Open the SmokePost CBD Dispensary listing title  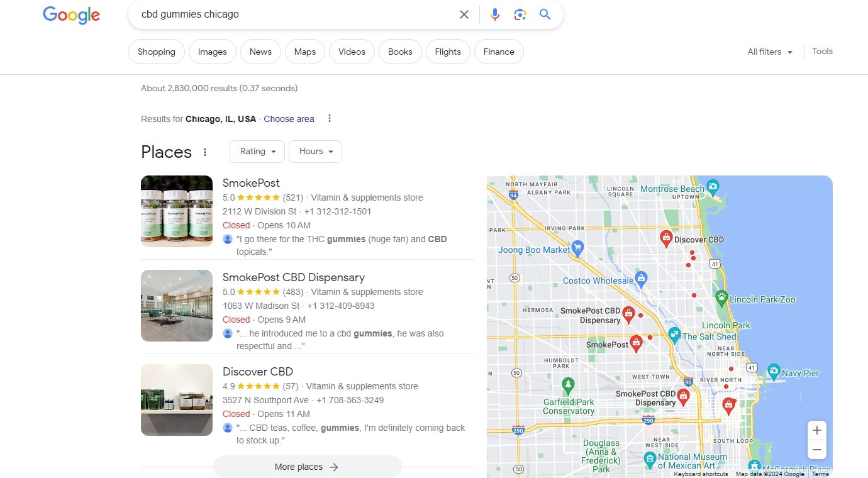294,277
